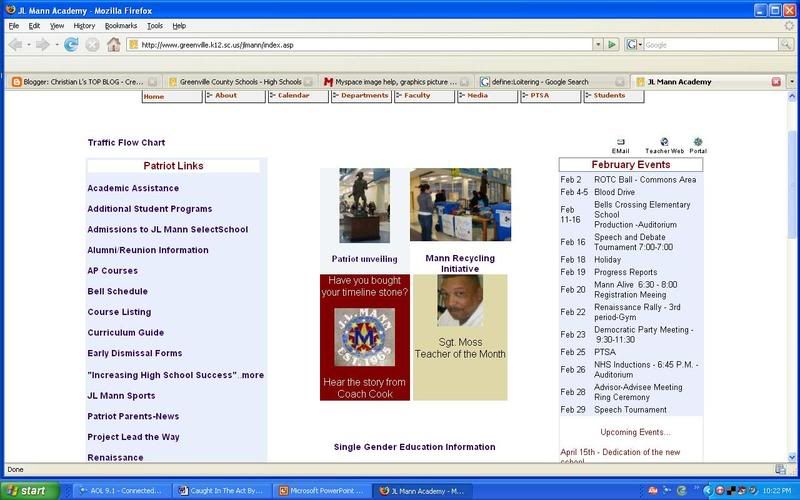Switch to the Greenville County Schools tab
The height and width of the screenshot is (500, 800).
236,81
